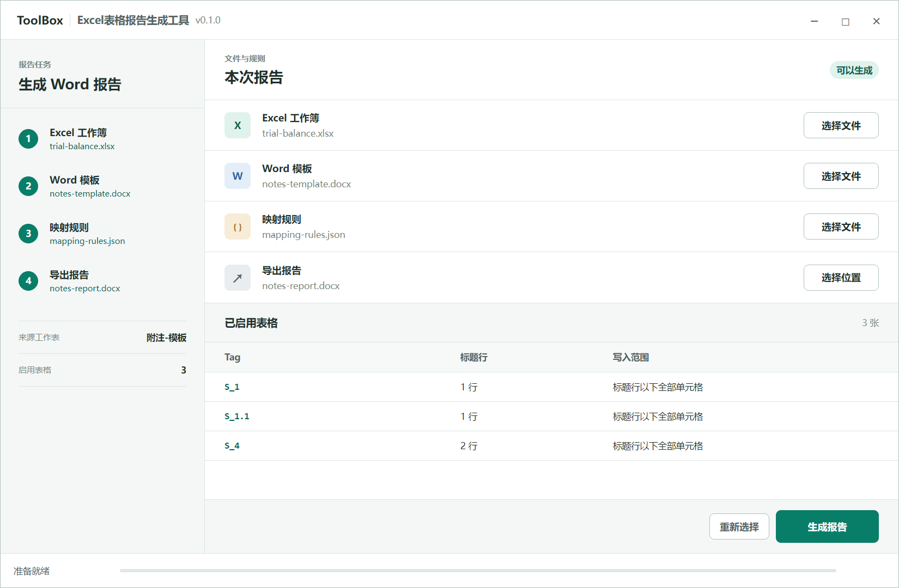899x588 pixels.
Task: Click the 标题行 column header
Action: point(473,357)
